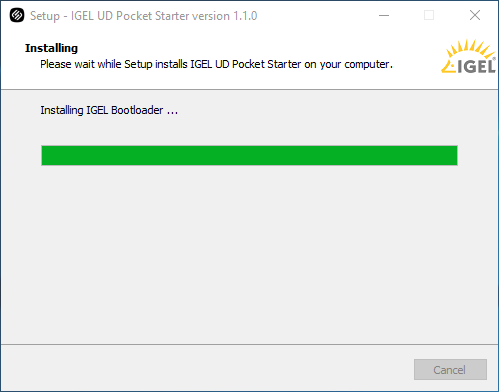499x392 pixels.
Task: Close the IGEL UD Pocket Starter setup window
Action: click(475, 15)
